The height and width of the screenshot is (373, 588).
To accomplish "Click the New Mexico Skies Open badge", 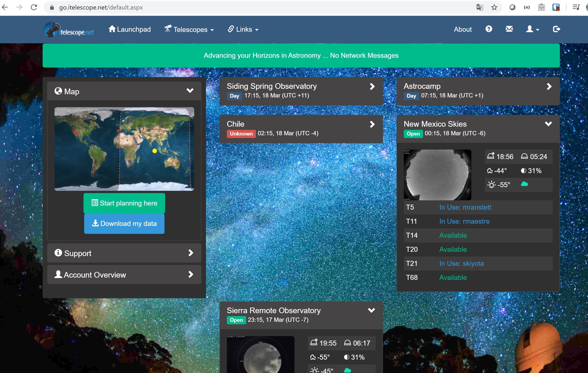I will (413, 134).
